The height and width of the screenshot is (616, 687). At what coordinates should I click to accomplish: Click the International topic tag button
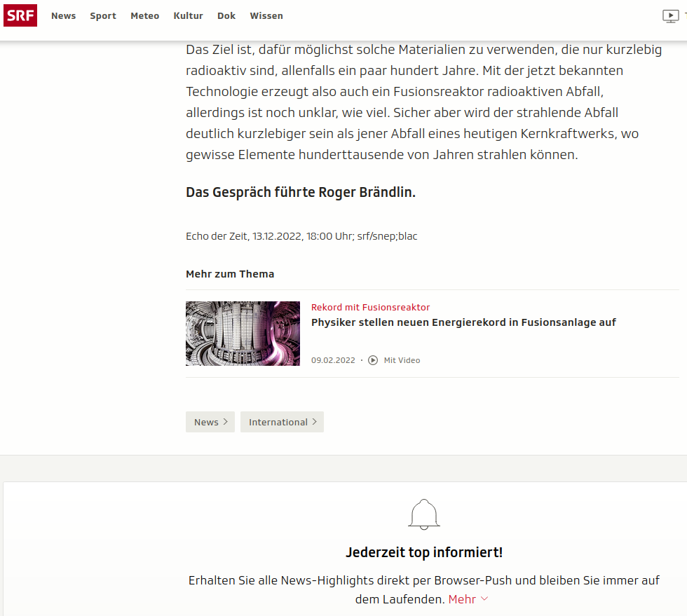[282, 422]
